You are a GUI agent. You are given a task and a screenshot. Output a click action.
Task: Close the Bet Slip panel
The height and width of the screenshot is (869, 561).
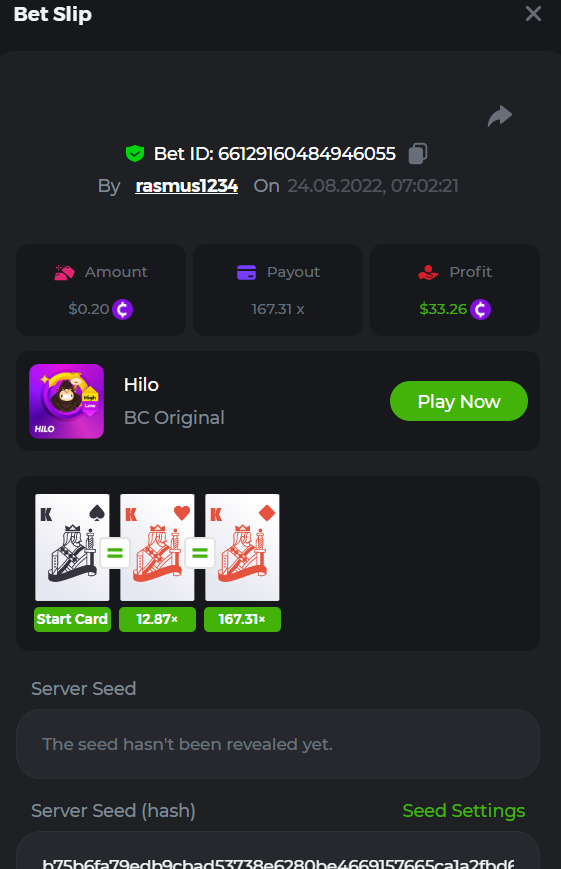(533, 13)
